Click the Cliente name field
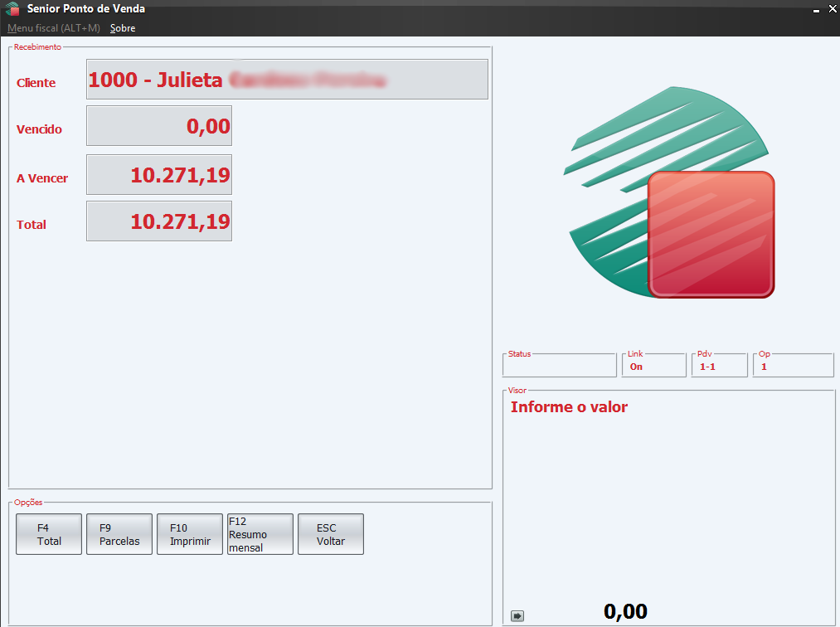Viewport: 840px width, 627px height. (x=287, y=80)
